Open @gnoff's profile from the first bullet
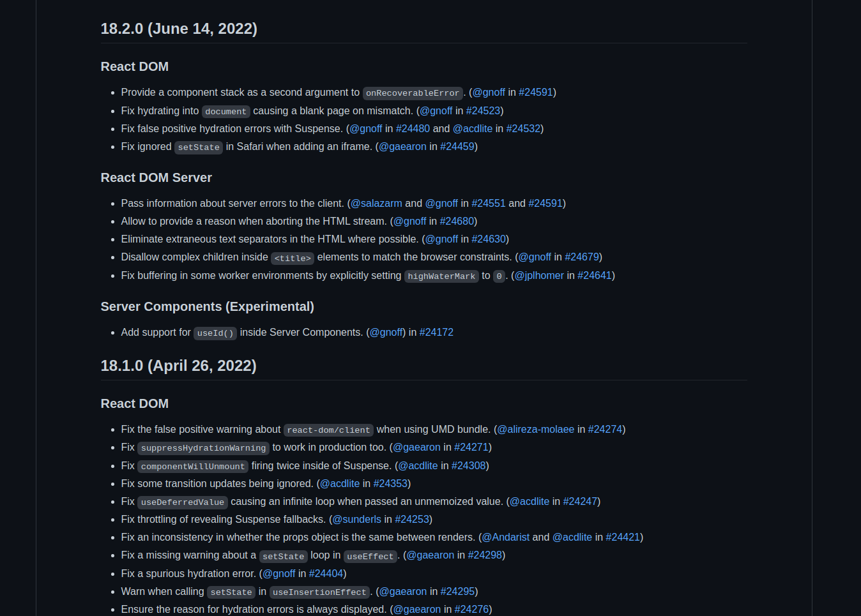This screenshot has width=861, height=616. coord(489,92)
